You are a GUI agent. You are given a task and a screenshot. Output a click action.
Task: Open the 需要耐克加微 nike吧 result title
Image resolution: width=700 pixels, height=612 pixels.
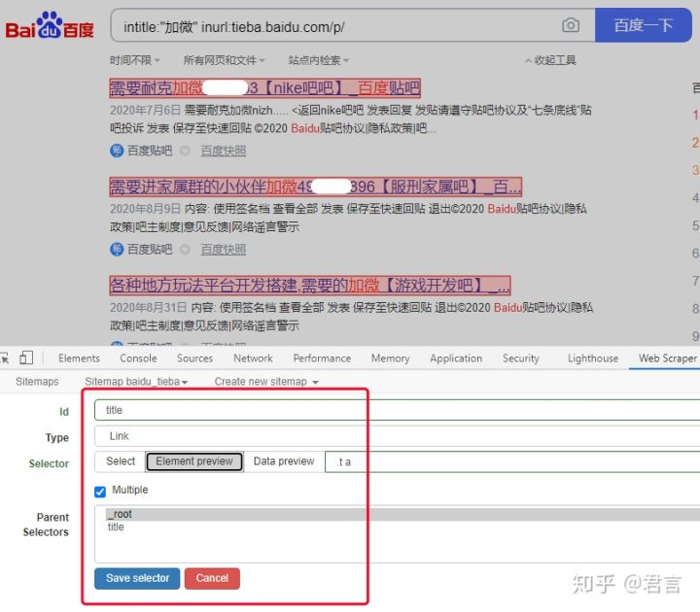pos(264,87)
